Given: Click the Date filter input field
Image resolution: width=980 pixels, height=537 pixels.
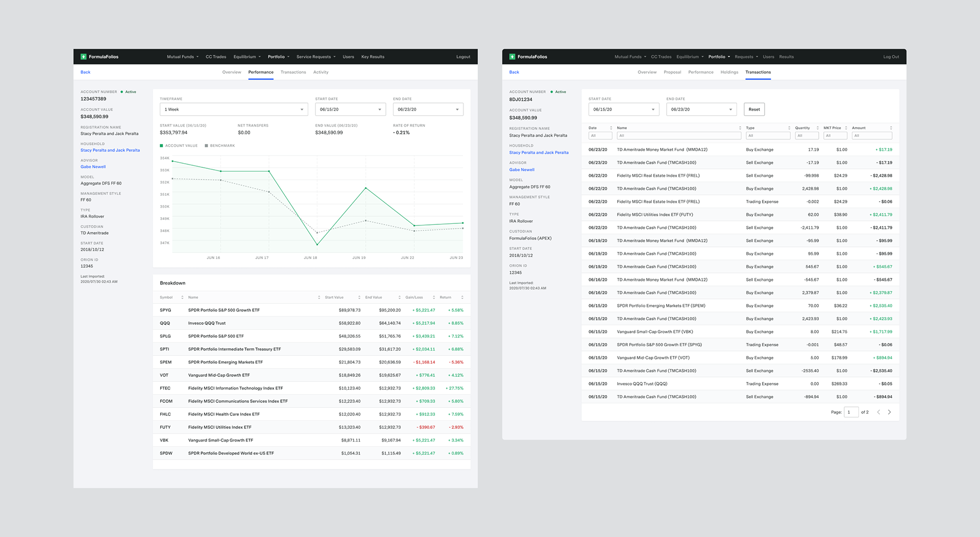Looking at the screenshot, I should click(600, 136).
